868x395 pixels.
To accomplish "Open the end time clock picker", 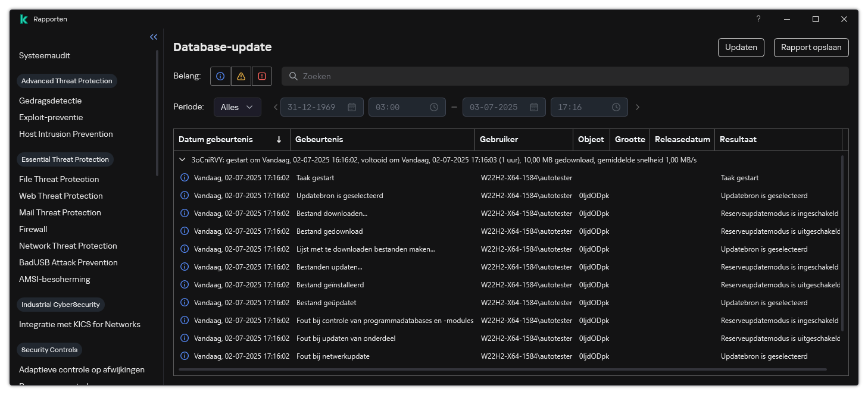I will tap(616, 107).
